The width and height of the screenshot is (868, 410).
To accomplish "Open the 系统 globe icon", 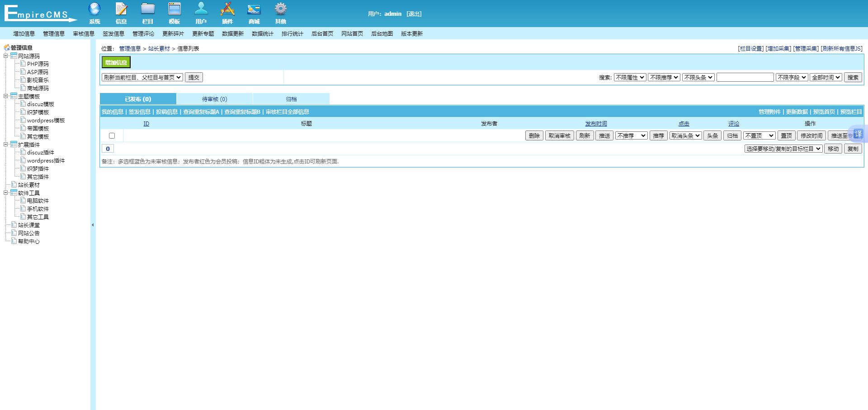I will (x=94, y=9).
